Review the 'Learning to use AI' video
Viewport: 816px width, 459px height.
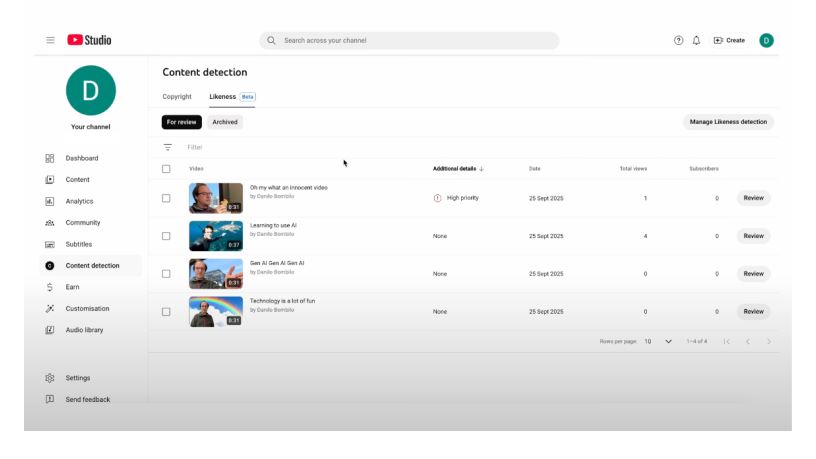[753, 236]
